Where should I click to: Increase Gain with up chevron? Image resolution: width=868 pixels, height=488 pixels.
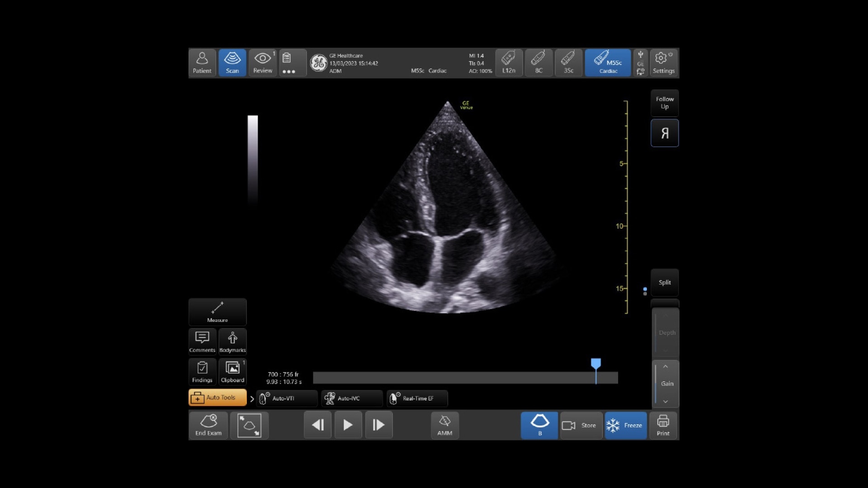(x=665, y=366)
